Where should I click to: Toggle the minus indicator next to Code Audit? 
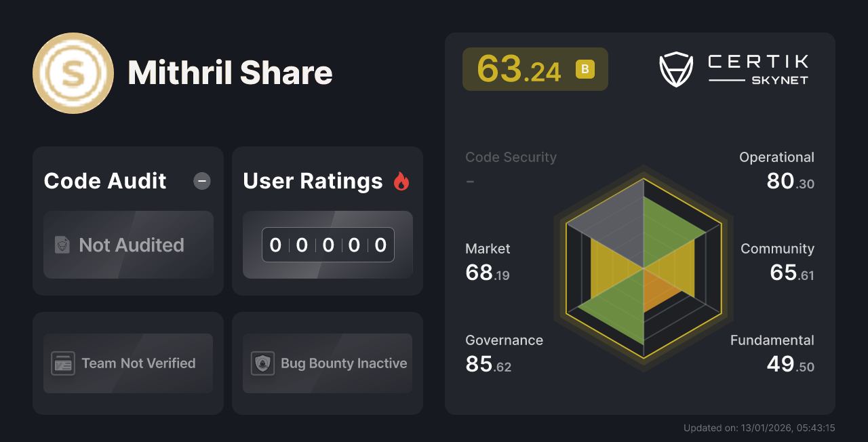pos(201,181)
